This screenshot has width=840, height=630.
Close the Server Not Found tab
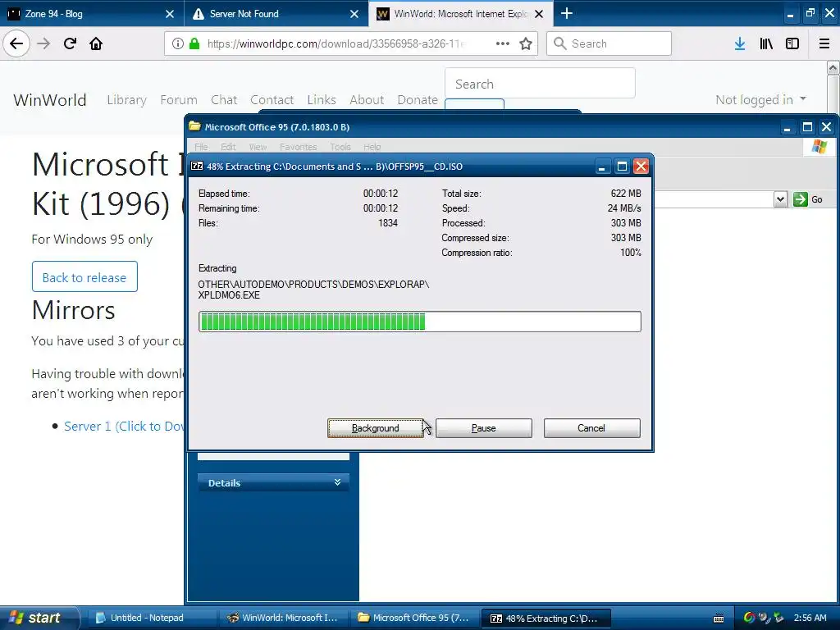point(354,14)
